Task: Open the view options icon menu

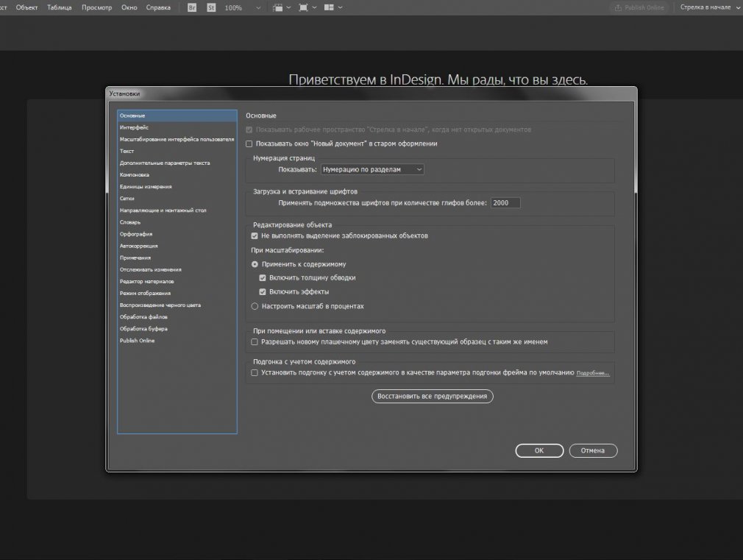Action: coord(282,7)
